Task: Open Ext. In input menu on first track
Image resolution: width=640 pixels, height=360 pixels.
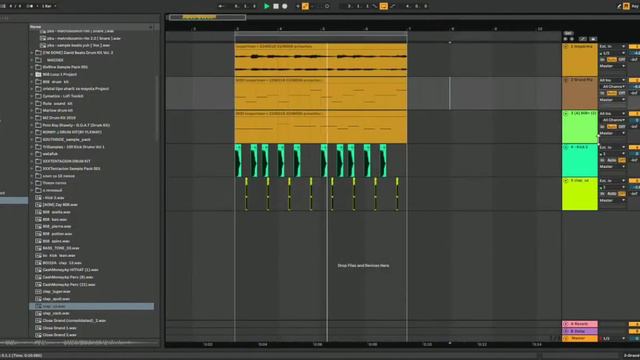Action: point(612,47)
